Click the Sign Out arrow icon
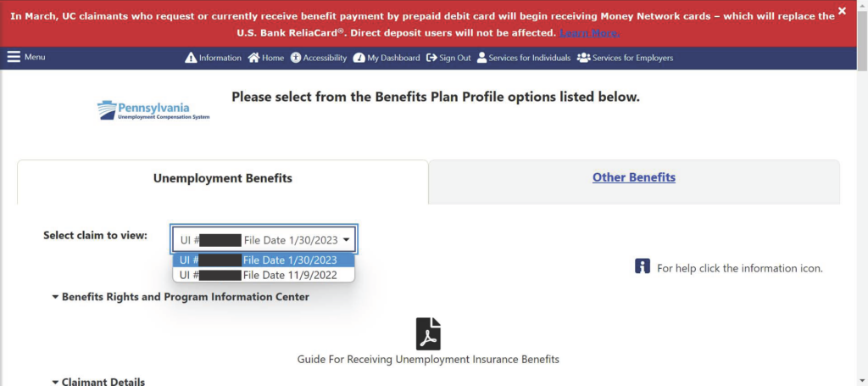The image size is (868, 386). tap(432, 59)
